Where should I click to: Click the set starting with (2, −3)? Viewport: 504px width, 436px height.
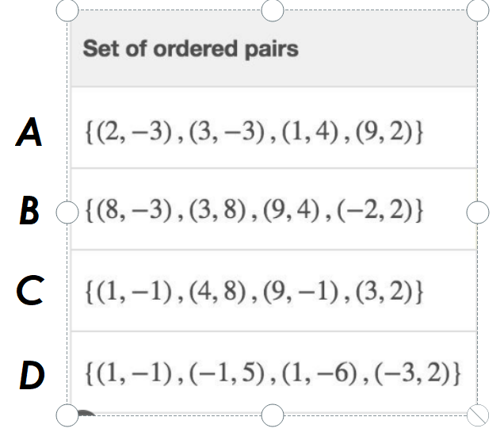pos(255,132)
